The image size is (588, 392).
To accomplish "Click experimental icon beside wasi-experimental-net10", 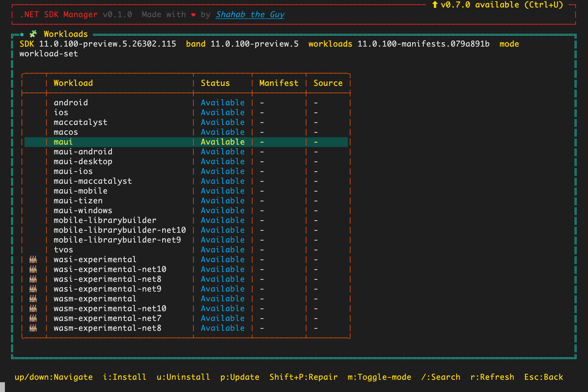I will [x=33, y=269].
